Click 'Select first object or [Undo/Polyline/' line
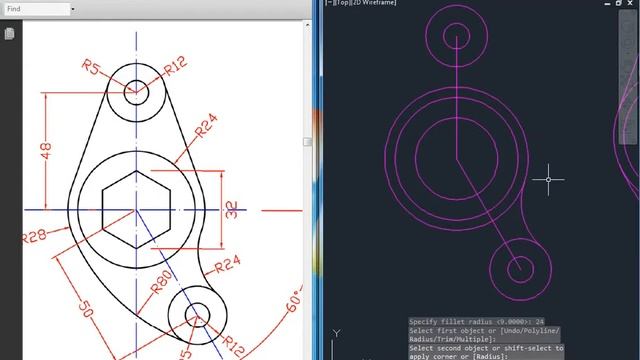Image resolution: width=640 pixels, height=360 pixels. 484,331
